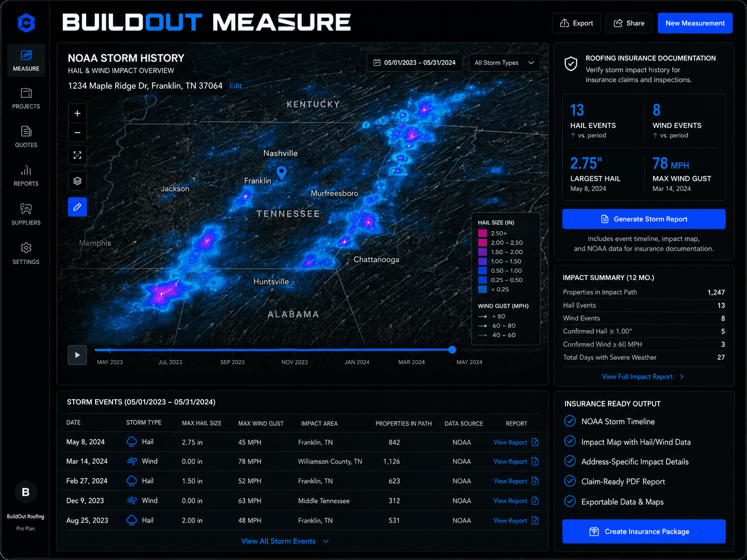The image size is (747, 560).
Task: Click Generate Storm Report button
Action: (x=644, y=219)
